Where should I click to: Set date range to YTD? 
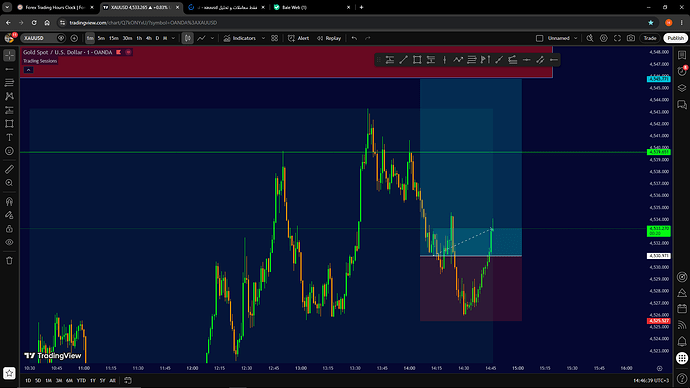point(81,381)
